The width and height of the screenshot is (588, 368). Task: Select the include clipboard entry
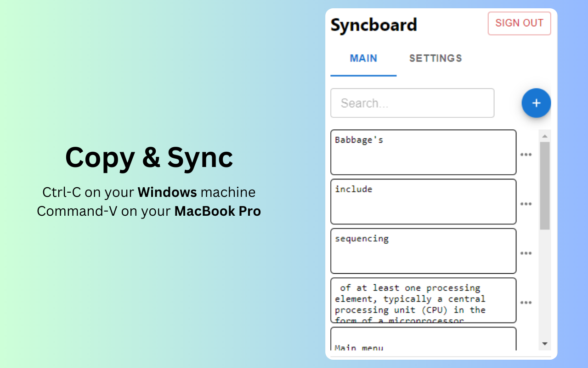(x=423, y=201)
